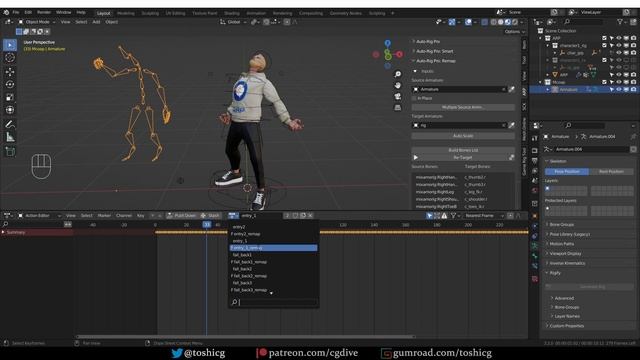Click the timeline filter funnel icon
Viewport: 640px width, 360px height.
(453, 216)
